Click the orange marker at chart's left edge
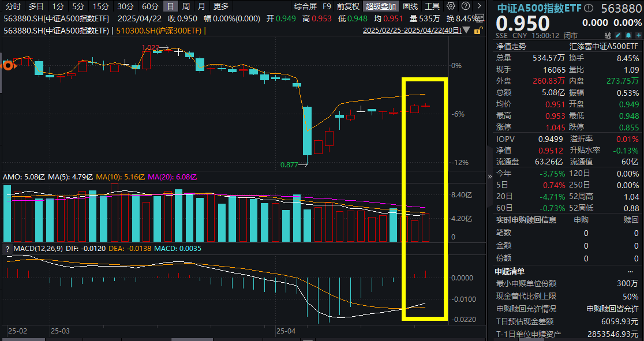Viewport: 644px width, 341px height. click(8, 66)
